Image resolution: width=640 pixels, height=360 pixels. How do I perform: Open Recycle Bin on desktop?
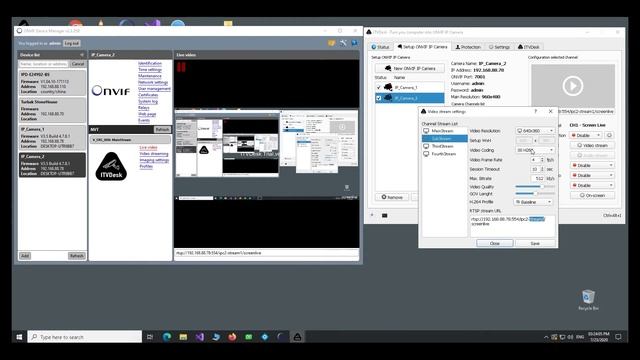pyautogui.click(x=588, y=300)
